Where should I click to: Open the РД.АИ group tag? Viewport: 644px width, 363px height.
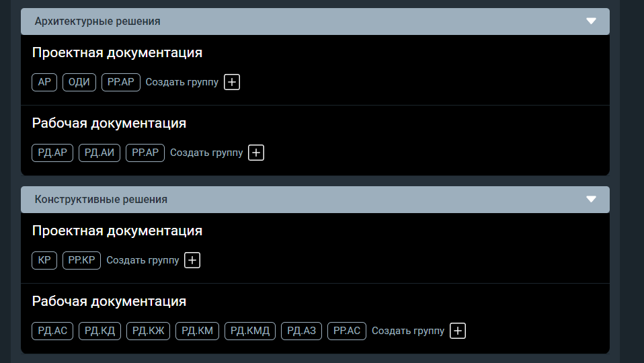pyautogui.click(x=99, y=153)
